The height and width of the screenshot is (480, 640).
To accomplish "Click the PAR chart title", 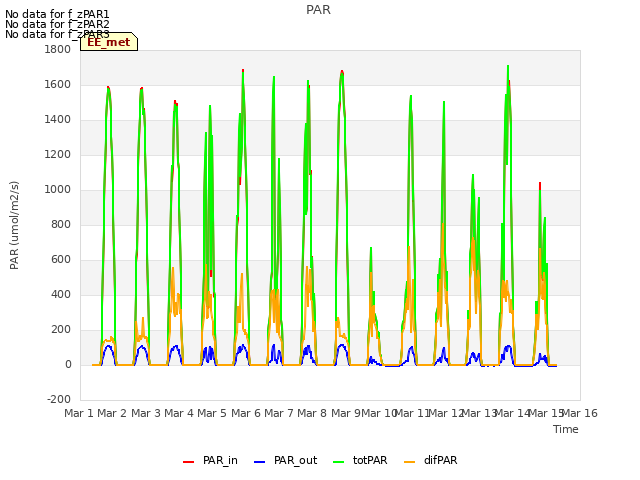I will click(318, 10).
